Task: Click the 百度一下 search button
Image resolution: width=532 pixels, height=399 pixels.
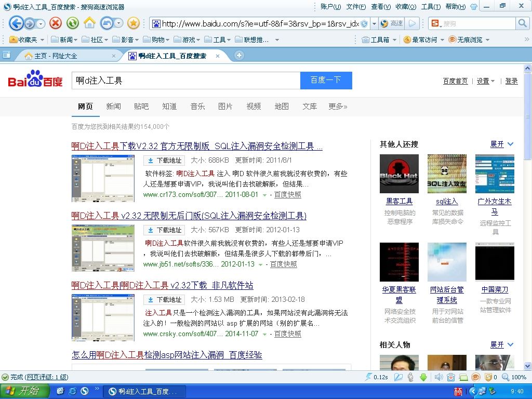Action: (x=326, y=81)
